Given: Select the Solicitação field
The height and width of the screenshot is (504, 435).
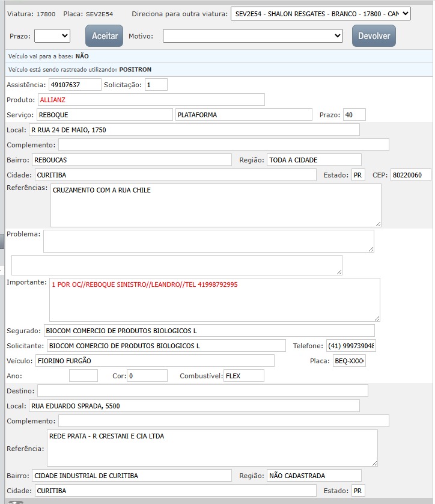Looking at the screenshot, I should click(156, 85).
